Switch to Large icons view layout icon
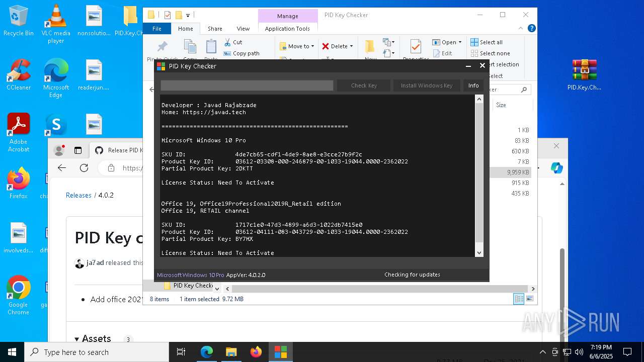The image size is (644, 362). click(530, 299)
